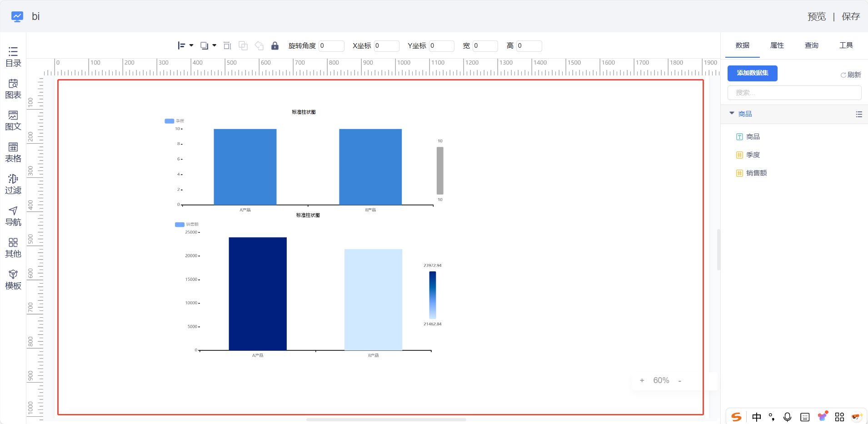Click the 添加数据集 button
868x424 pixels.
pos(752,73)
